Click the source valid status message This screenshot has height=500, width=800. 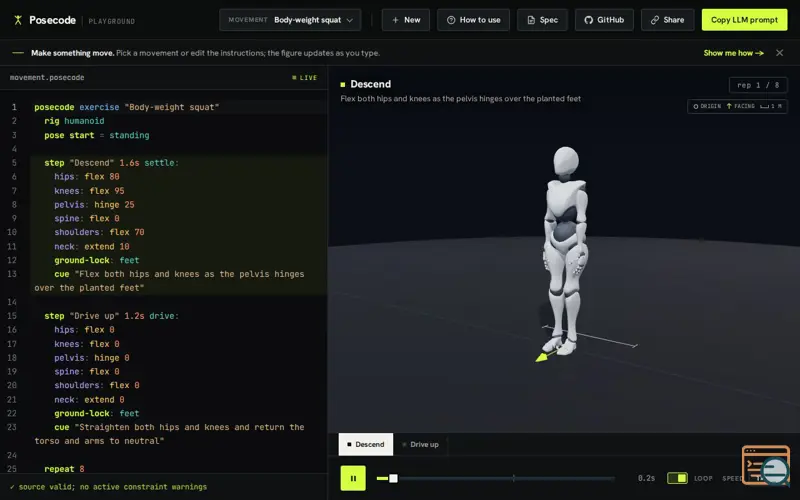[x=108, y=487]
